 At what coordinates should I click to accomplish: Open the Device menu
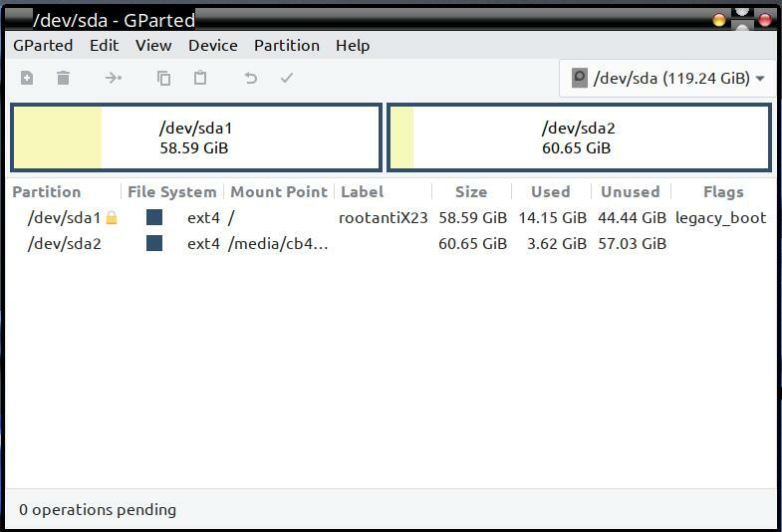(213, 46)
